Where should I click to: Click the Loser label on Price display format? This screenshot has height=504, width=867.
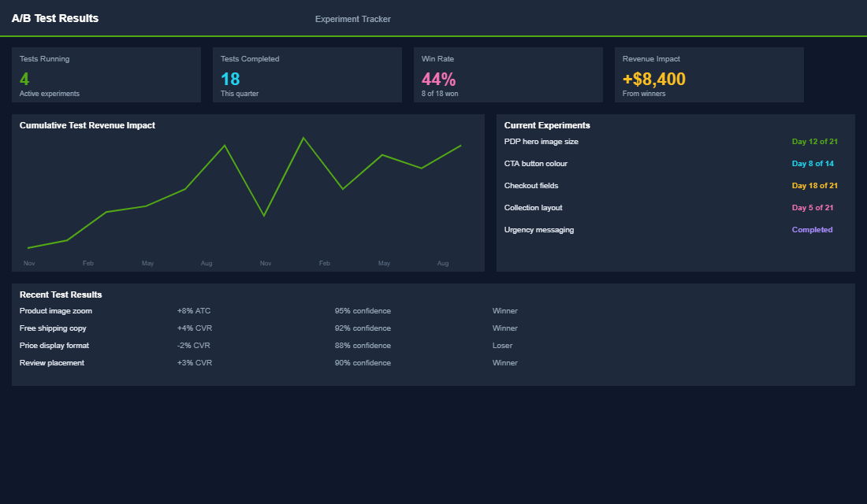(502, 346)
